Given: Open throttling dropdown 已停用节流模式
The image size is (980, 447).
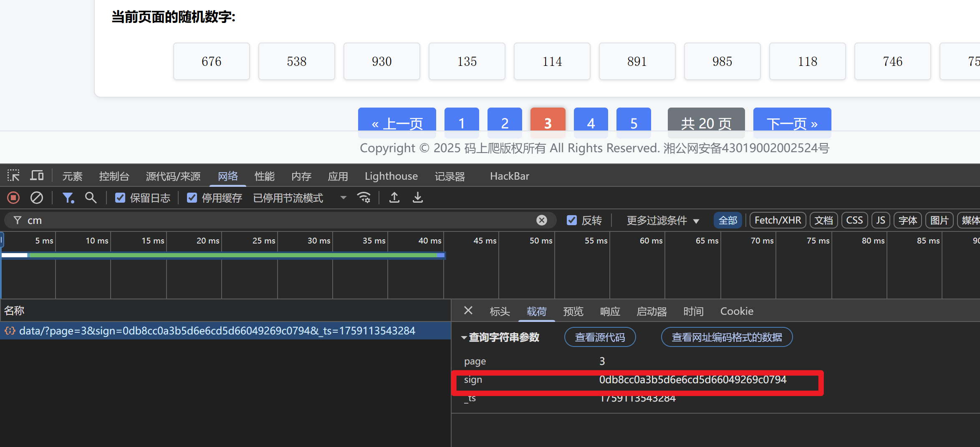Looking at the screenshot, I should point(300,198).
